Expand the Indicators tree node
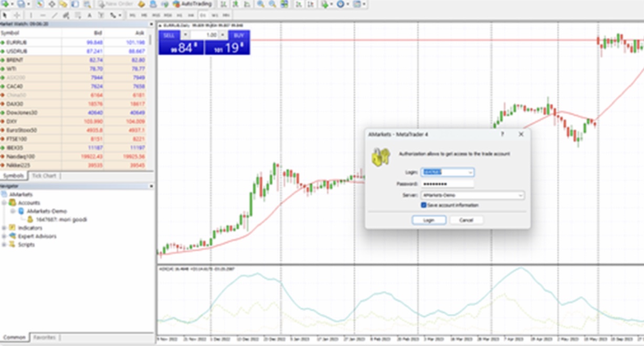 tap(4, 228)
